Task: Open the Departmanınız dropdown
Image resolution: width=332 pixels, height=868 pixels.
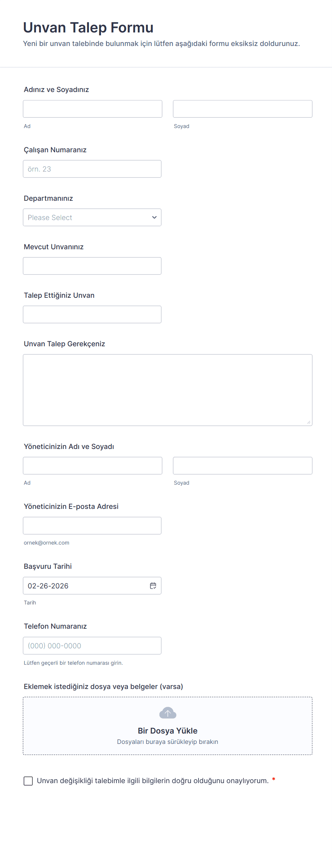Action: (x=86, y=218)
